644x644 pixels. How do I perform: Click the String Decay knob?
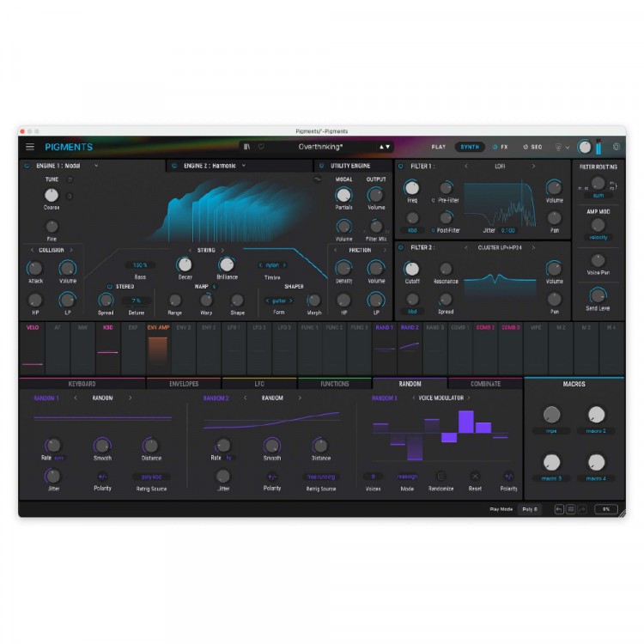click(x=185, y=264)
